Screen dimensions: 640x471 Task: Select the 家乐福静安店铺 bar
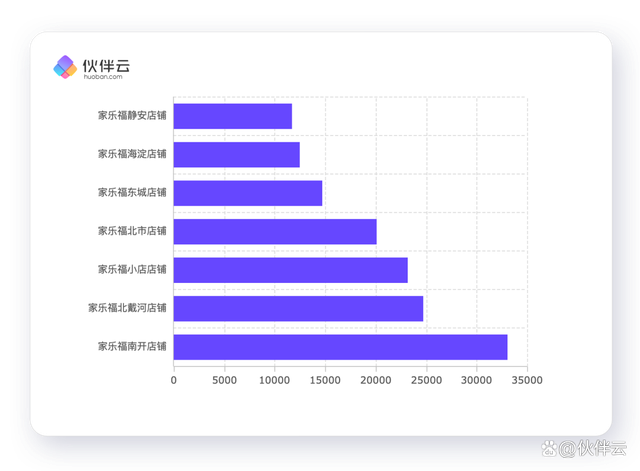pos(233,116)
